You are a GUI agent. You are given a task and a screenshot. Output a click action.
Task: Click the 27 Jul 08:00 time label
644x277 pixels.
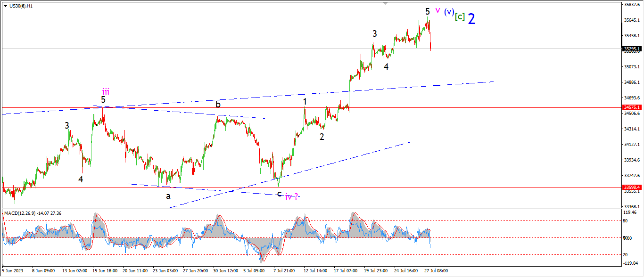pos(437,271)
